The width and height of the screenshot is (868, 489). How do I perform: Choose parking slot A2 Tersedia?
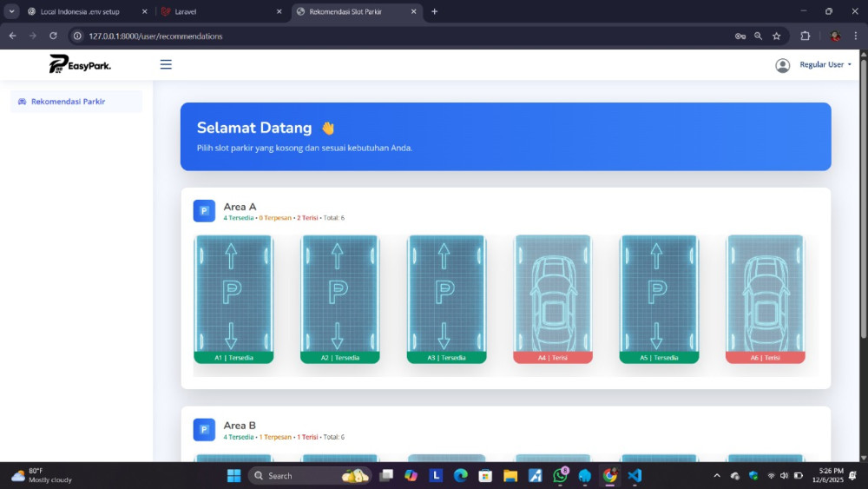tap(339, 298)
